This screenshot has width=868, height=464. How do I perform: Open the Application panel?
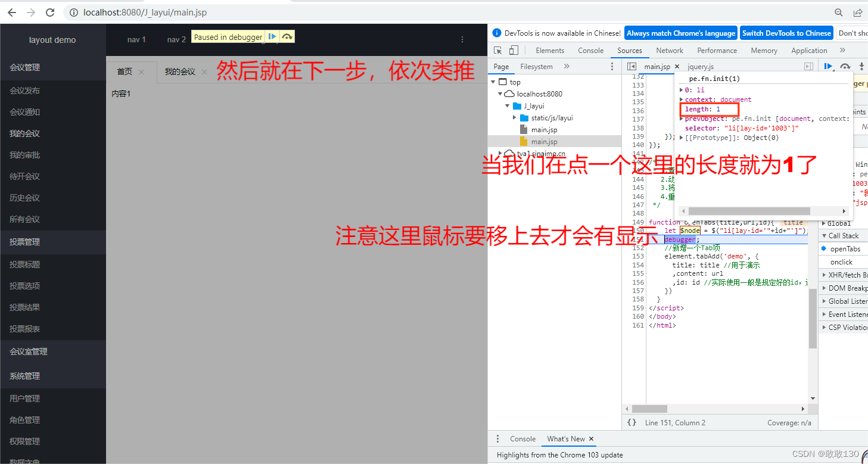[809, 51]
